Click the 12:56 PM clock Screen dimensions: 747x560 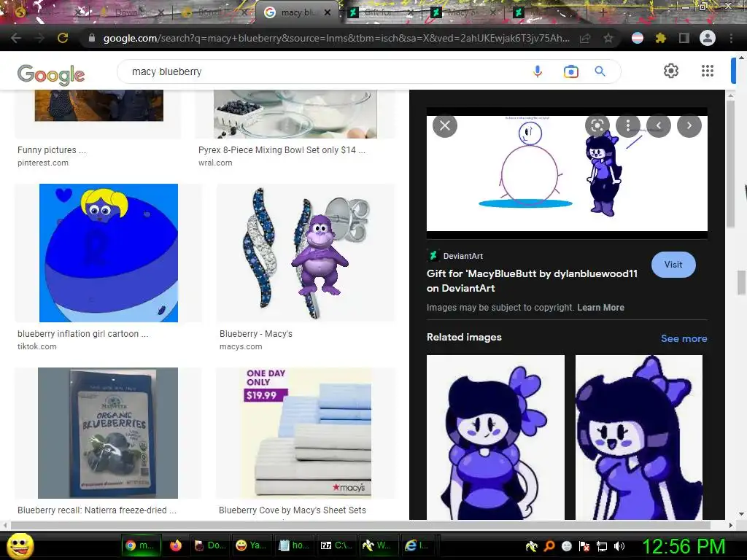pos(684,546)
